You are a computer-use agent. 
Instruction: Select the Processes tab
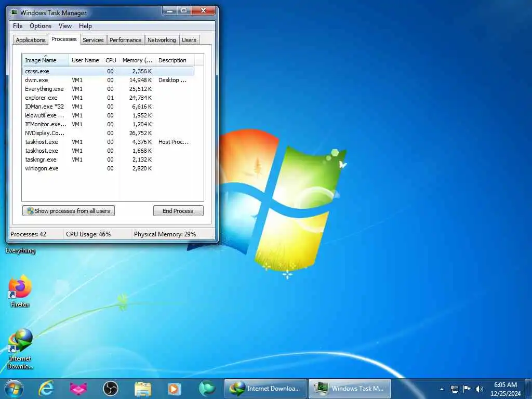point(64,39)
